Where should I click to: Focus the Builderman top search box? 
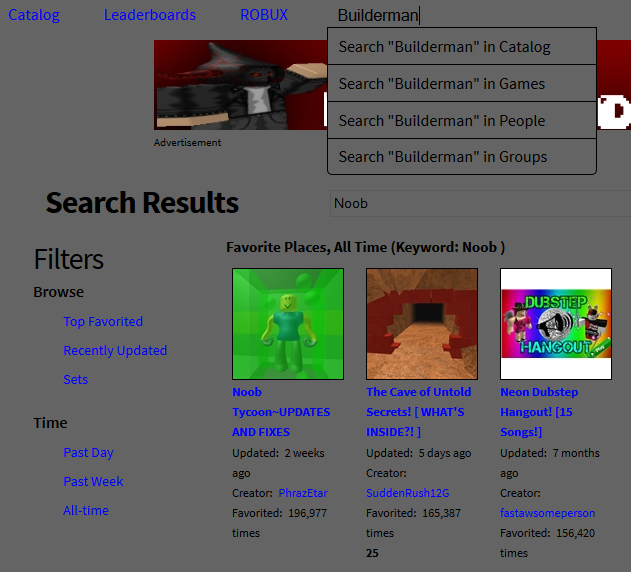pyautogui.click(x=463, y=15)
